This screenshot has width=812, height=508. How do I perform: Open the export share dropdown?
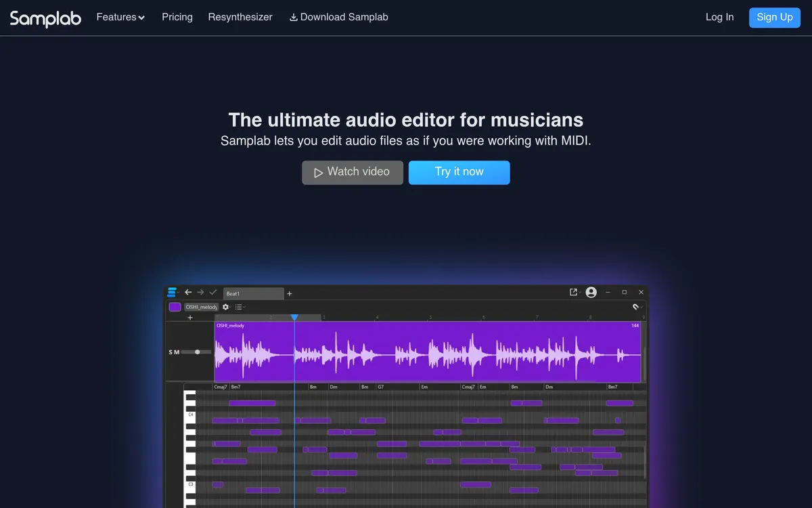574,292
